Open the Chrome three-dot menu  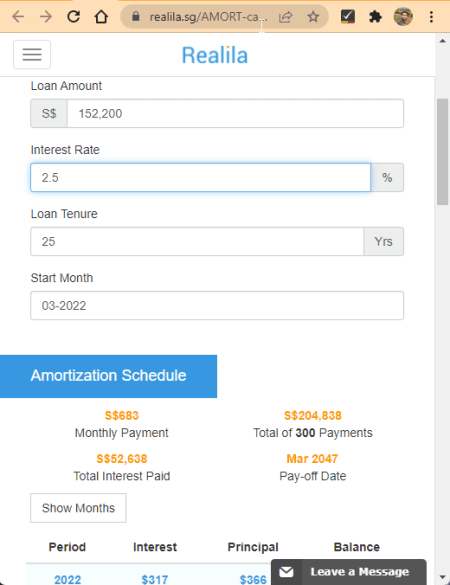pyautogui.click(x=431, y=17)
